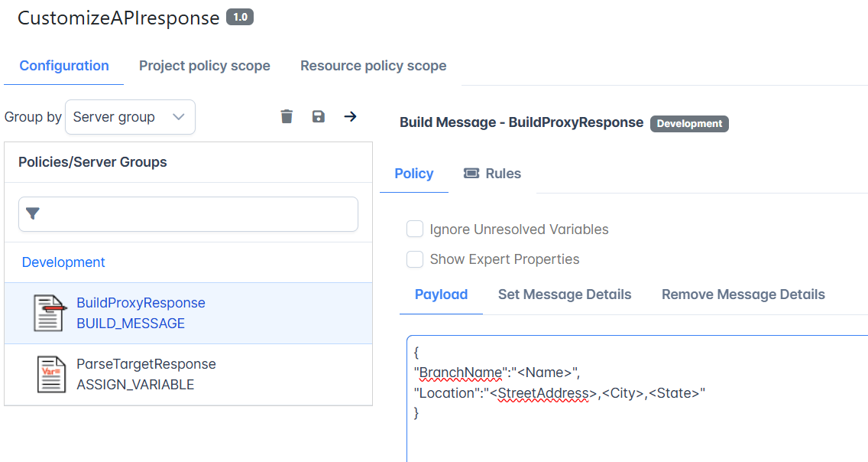Viewport: 868px width, 462px height.
Task: Click the Group by label
Action: point(33,117)
